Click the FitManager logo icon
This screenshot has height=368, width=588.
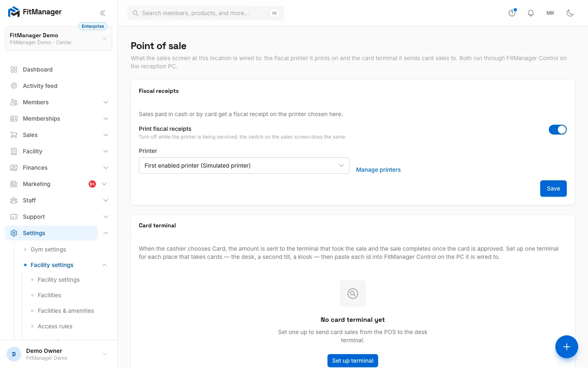coord(14,12)
